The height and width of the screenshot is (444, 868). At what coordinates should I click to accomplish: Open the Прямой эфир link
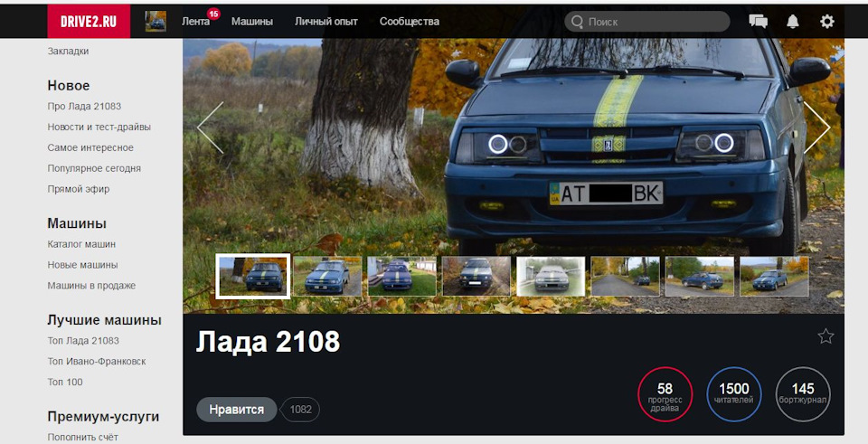(79, 189)
